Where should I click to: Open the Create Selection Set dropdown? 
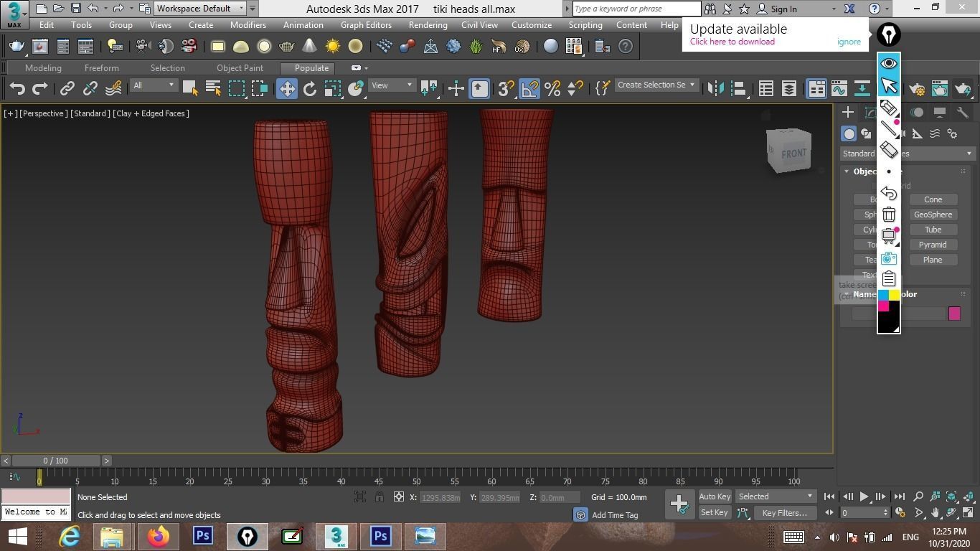click(656, 85)
